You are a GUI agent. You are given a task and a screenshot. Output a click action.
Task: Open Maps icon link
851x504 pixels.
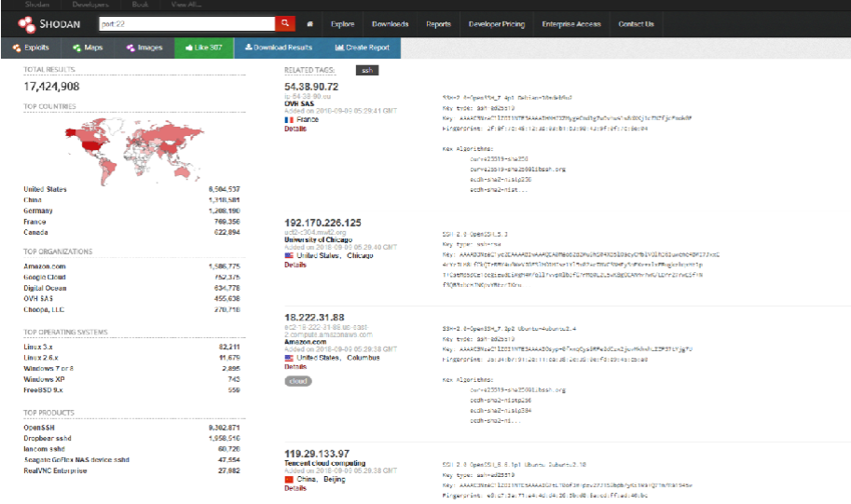[88, 48]
